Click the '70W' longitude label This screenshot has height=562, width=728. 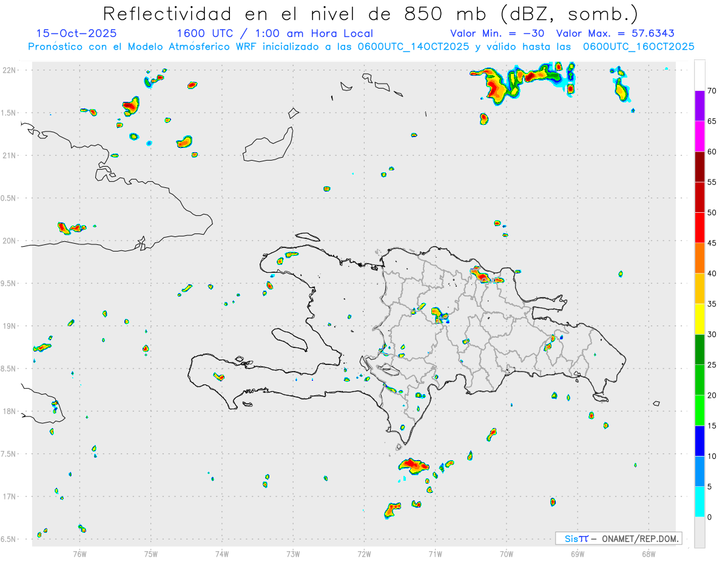click(507, 554)
